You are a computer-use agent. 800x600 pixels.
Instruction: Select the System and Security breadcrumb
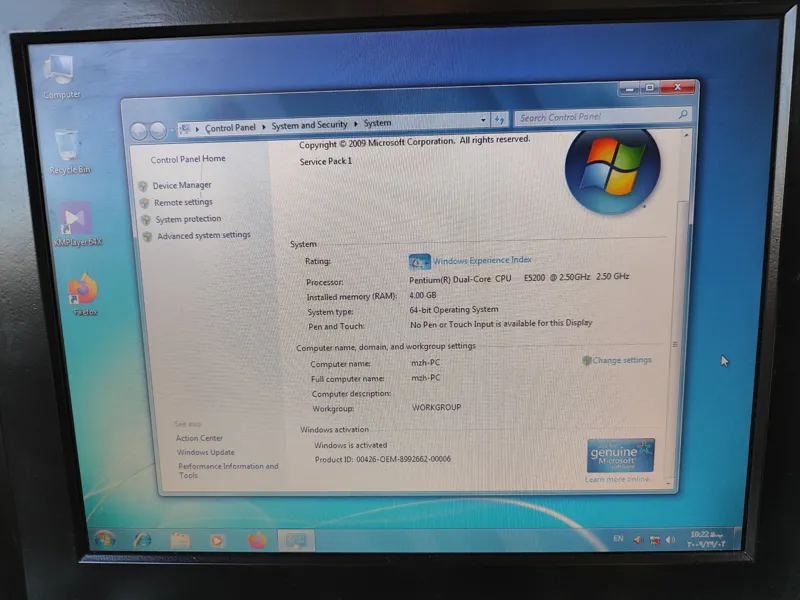pos(309,125)
